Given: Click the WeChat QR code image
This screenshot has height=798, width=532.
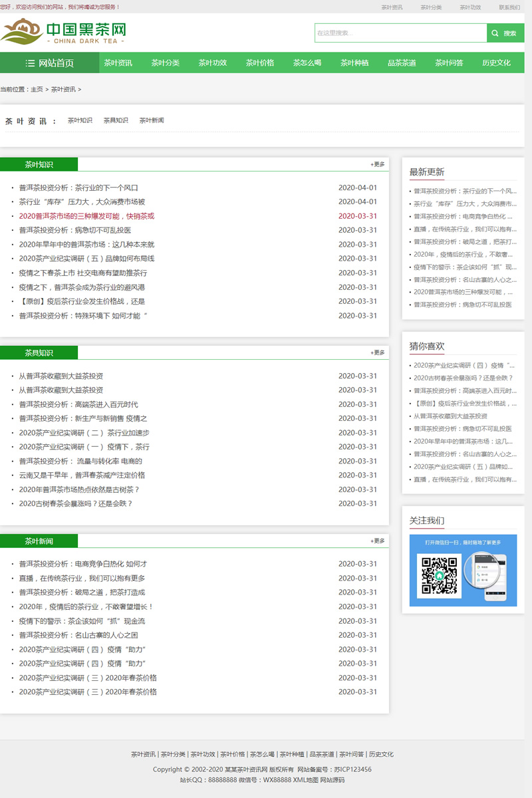Looking at the screenshot, I should pos(440,577).
